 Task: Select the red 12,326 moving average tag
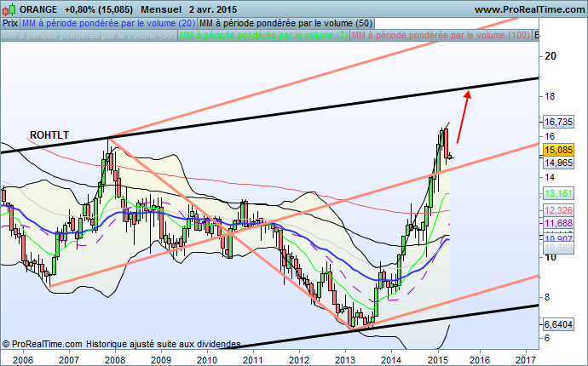pos(558,210)
